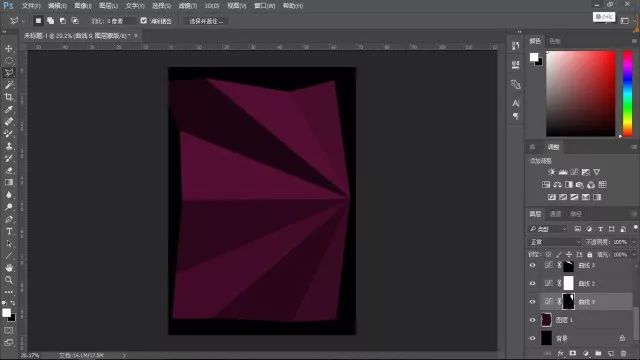Viewport: 640px width, 360px height.
Task: Select the Horizontal Type tool
Action: pos(9,231)
